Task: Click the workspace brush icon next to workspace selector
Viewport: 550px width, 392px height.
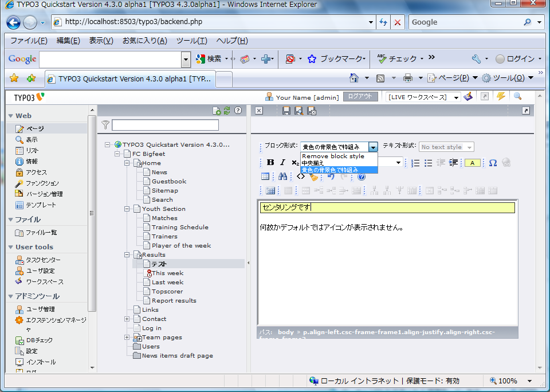Action: (468, 96)
